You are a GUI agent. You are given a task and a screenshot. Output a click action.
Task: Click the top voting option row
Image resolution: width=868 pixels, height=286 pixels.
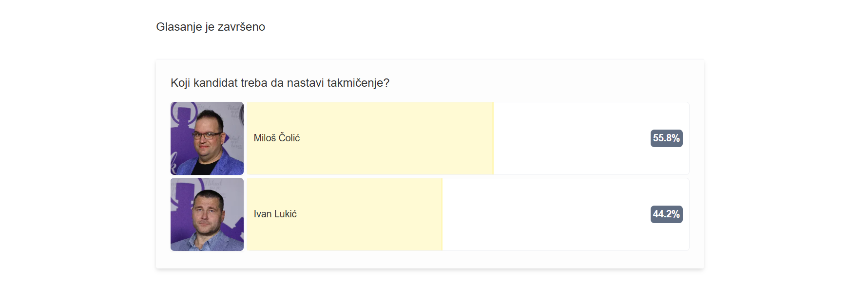click(x=429, y=138)
